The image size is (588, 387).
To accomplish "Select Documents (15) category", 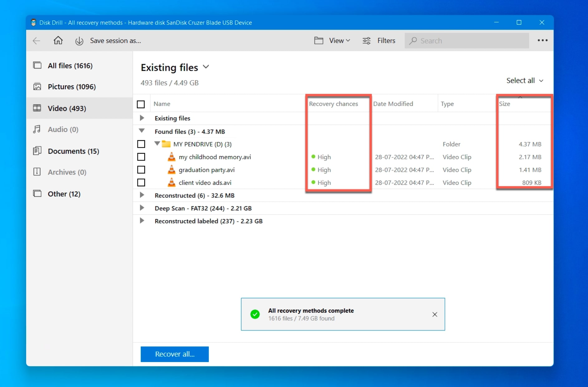I will (74, 151).
